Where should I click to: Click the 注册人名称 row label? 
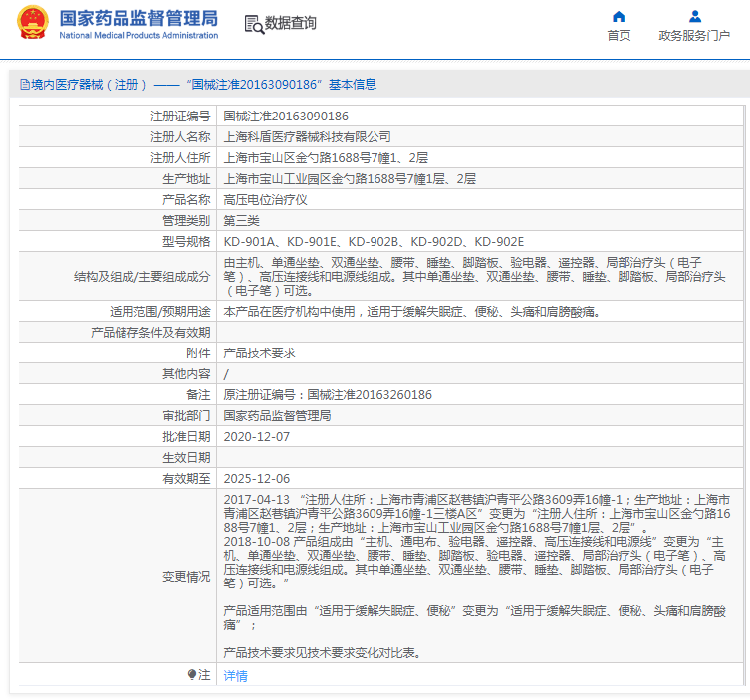pos(180,137)
